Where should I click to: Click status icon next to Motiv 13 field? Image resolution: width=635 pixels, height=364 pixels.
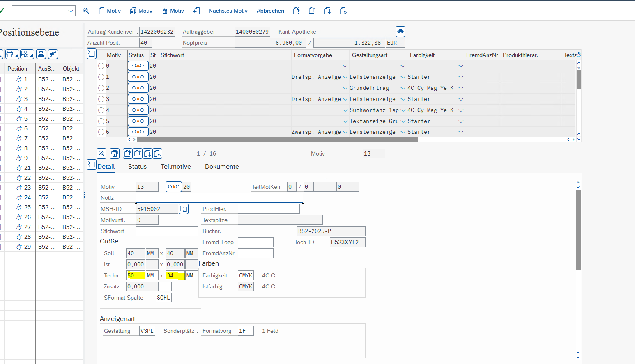click(x=174, y=187)
